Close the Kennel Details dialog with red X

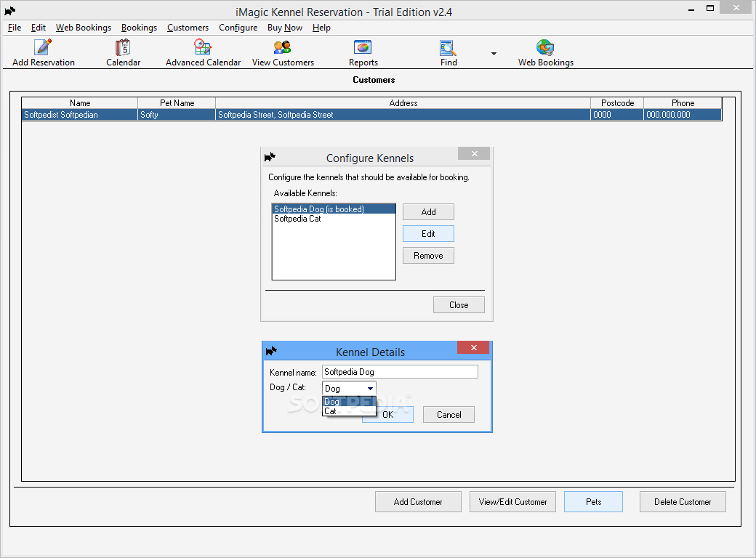[473, 347]
